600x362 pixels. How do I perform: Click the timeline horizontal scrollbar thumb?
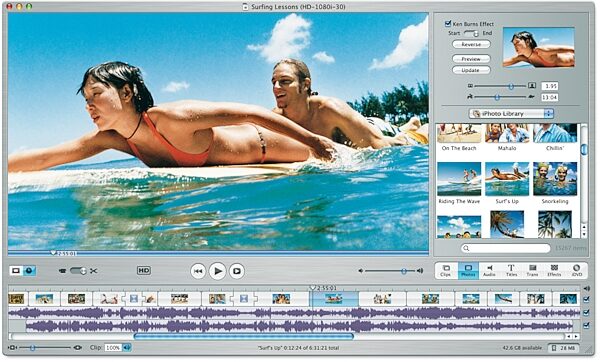pos(244,336)
